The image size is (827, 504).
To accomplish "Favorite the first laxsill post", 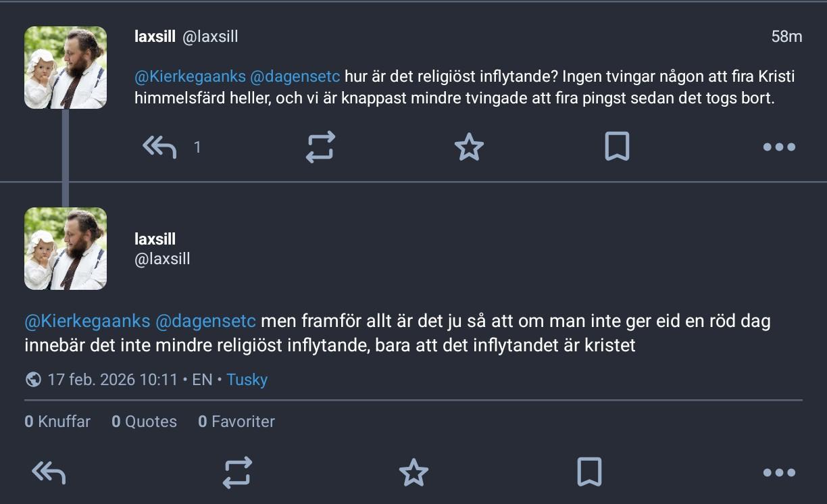I will 469,147.
